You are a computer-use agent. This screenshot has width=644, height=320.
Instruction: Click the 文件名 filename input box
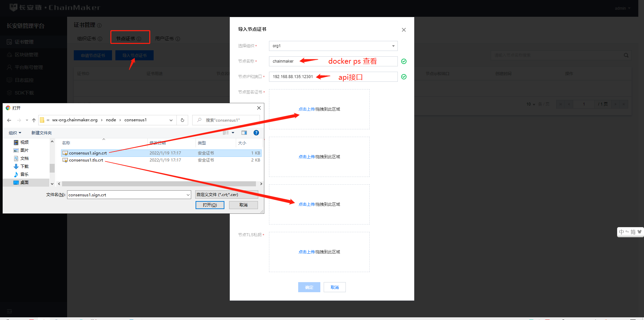[126, 195]
